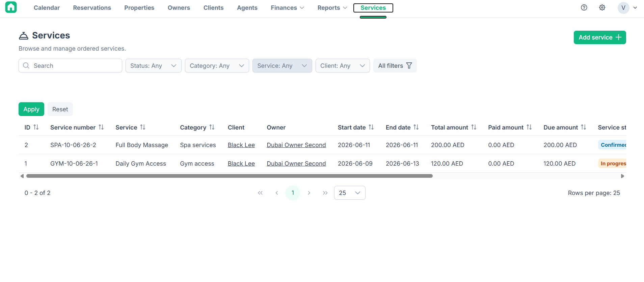The image size is (644, 282).
Task: Click the SPA-10-06-26-2 service number cell
Action: click(73, 145)
